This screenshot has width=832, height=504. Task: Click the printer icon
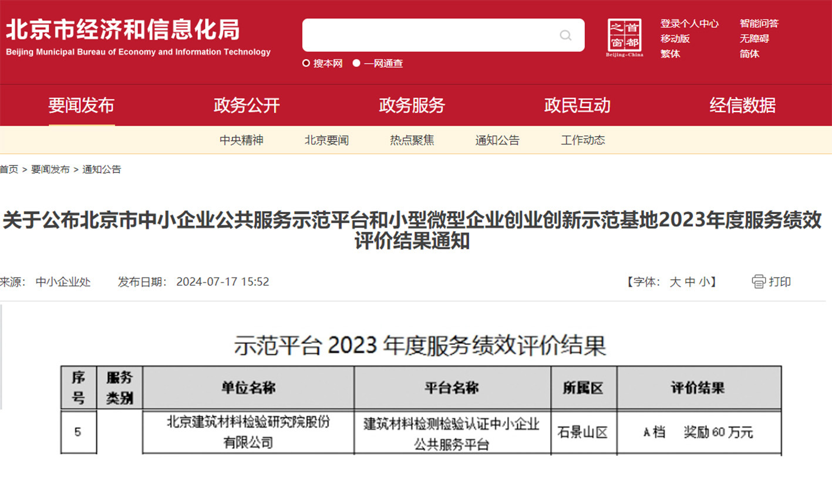(759, 282)
